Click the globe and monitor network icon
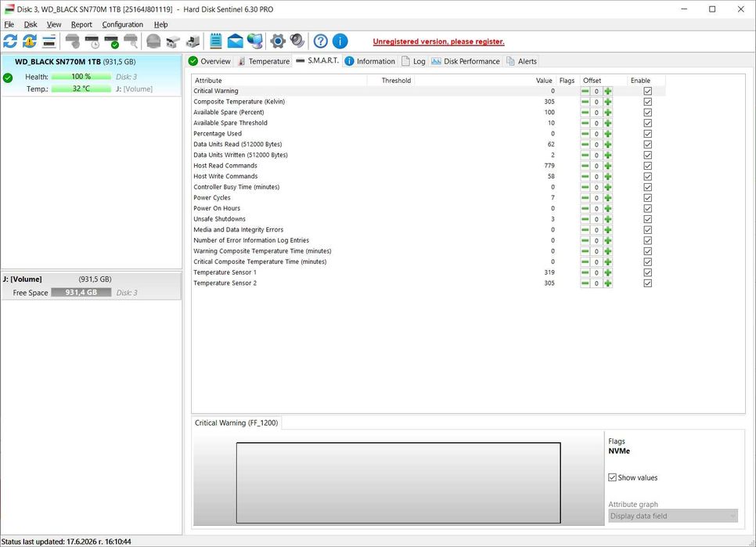Image resolution: width=756 pixels, height=547 pixels. [x=255, y=41]
